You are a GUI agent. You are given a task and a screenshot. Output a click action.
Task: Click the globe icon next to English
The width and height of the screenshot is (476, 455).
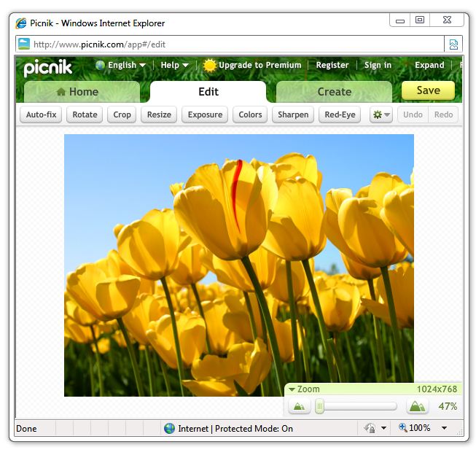pyautogui.click(x=101, y=65)
